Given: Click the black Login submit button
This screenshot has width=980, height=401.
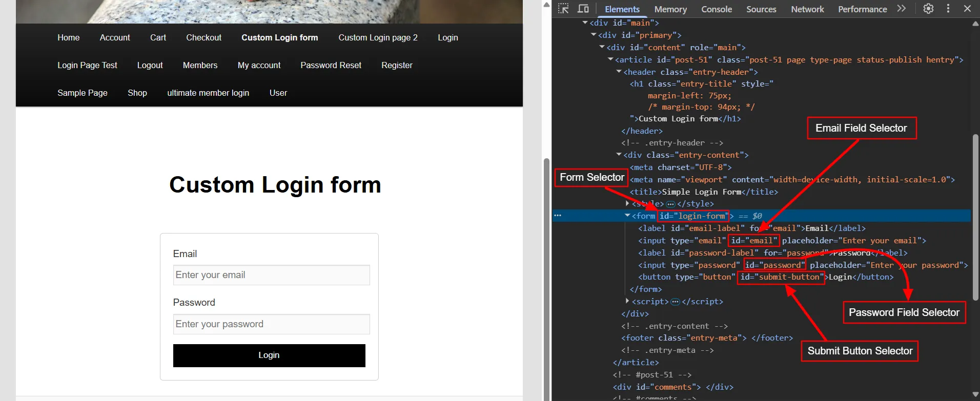Looking at the screenshot, I should [x=269, y=355].
